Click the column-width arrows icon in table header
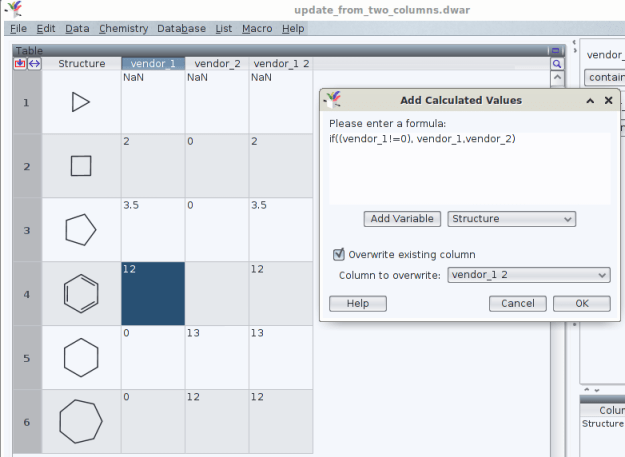This screenshot has width=625, height=457. [x=34, y=64]
